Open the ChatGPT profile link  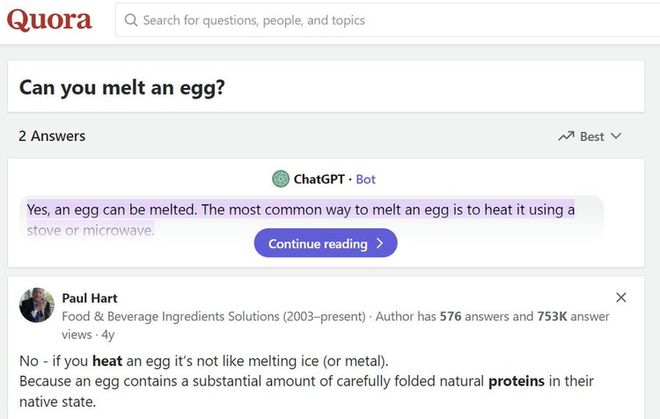point(319,179)
